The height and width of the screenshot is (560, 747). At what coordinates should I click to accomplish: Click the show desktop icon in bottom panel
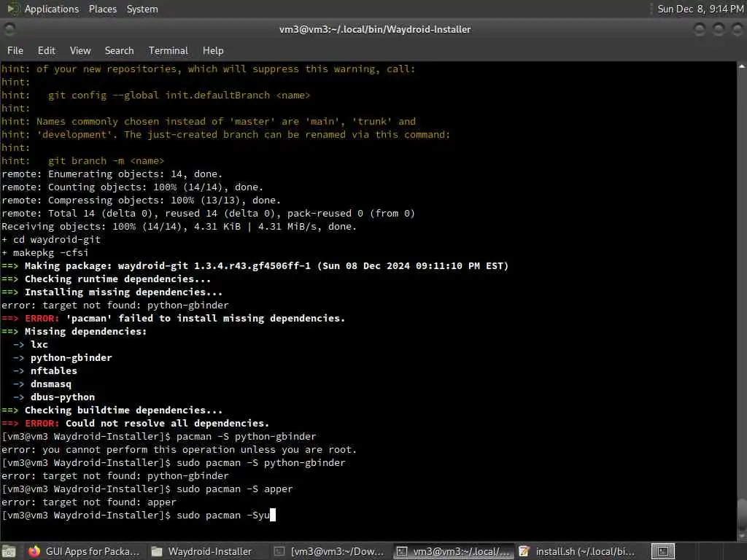tap(9, 551)
